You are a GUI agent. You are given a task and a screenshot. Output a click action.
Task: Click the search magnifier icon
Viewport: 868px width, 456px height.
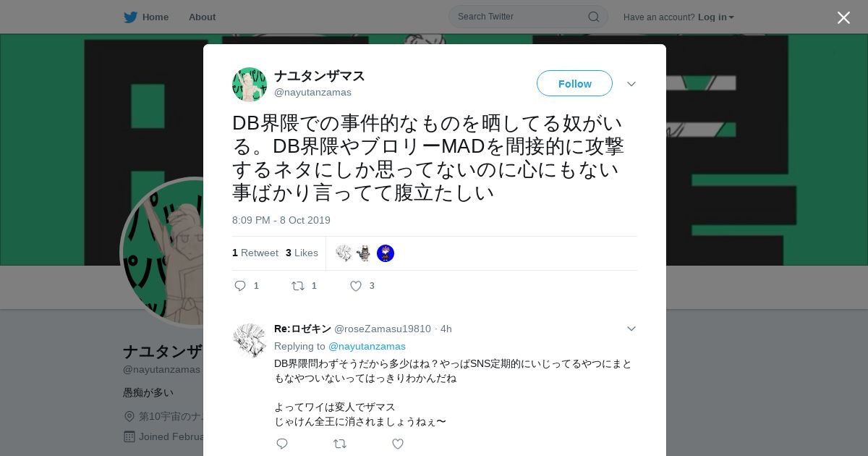point(593,17)
